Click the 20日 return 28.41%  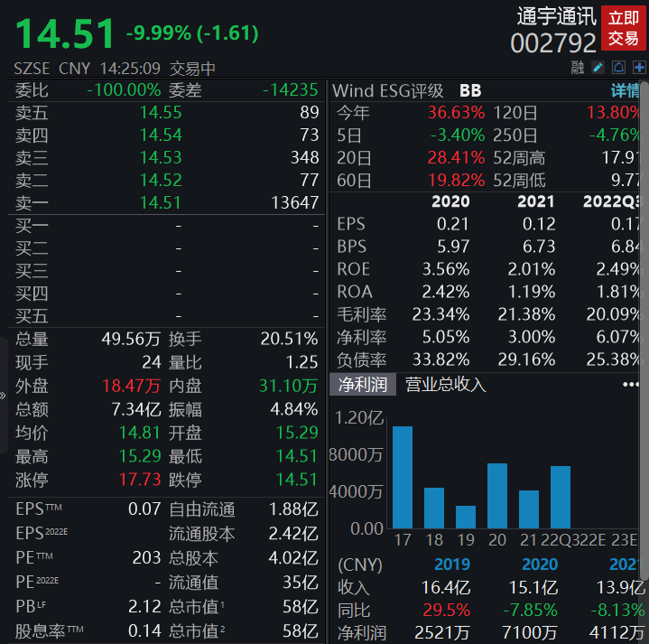coord(456,158)
